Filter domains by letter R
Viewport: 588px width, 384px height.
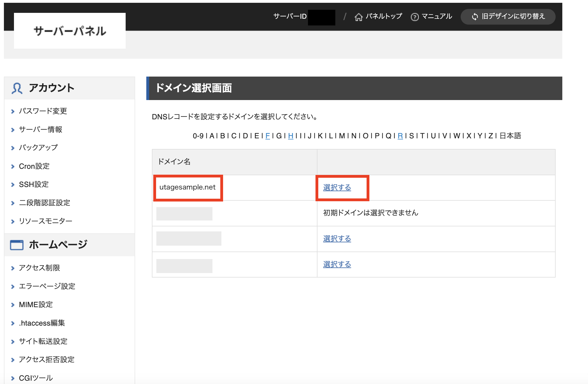pyautogui.click(x=400, y=136)
